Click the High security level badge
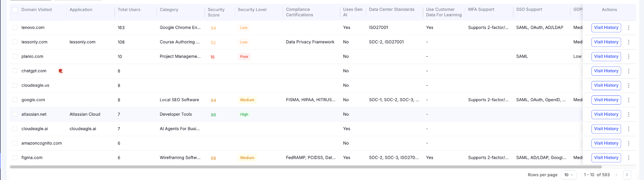Screen dimensions: 644x180 [x=244, y=114]
